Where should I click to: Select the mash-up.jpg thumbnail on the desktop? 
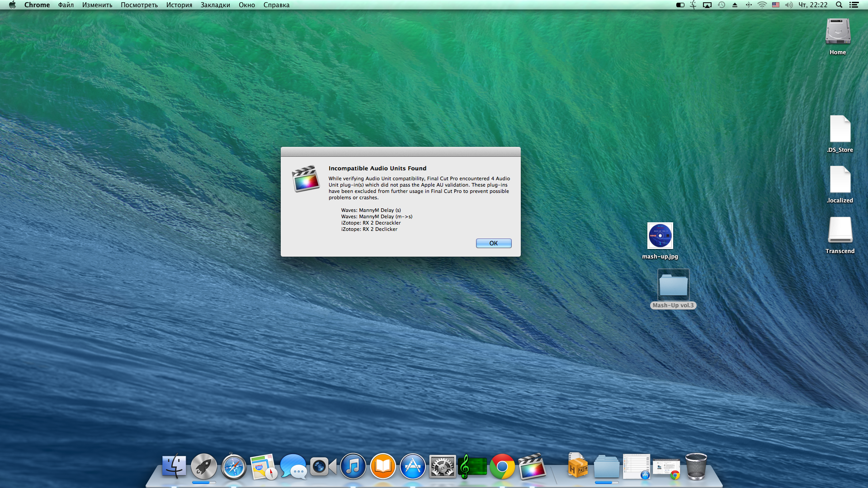click(660, 236)
